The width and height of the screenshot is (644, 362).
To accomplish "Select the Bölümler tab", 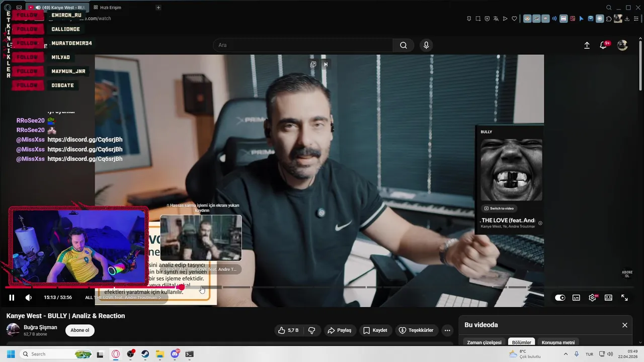I will [522, 342].
